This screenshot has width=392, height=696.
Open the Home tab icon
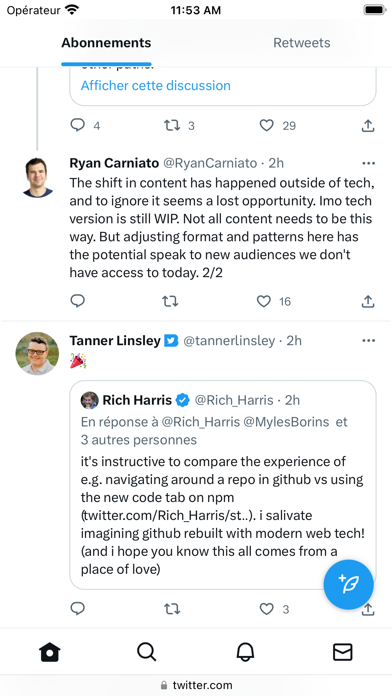(49, 652)
